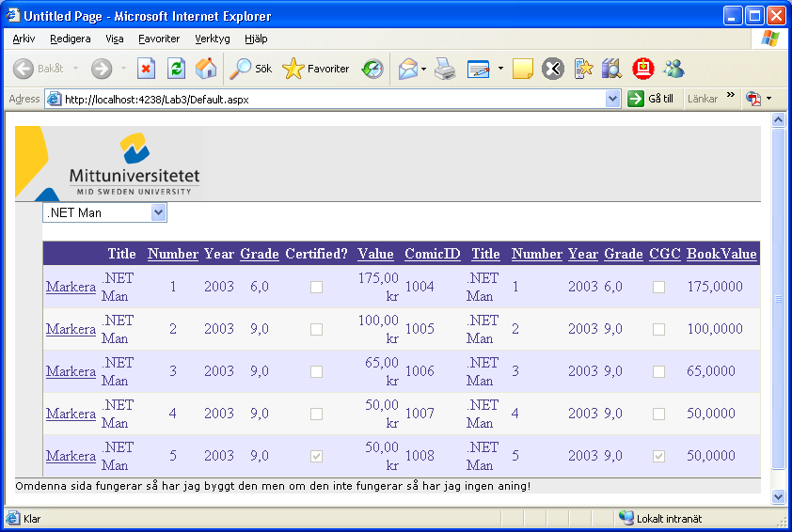Image resolution: width=792 pixels, height=532 pixels.
Task: Click the IE title bar icon
Action: point(12,16)
